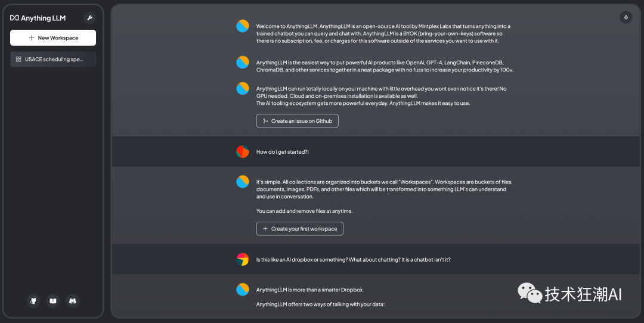Click the user avatar beside How do I get started
644x323 pixels.
(x=243, y=151)
